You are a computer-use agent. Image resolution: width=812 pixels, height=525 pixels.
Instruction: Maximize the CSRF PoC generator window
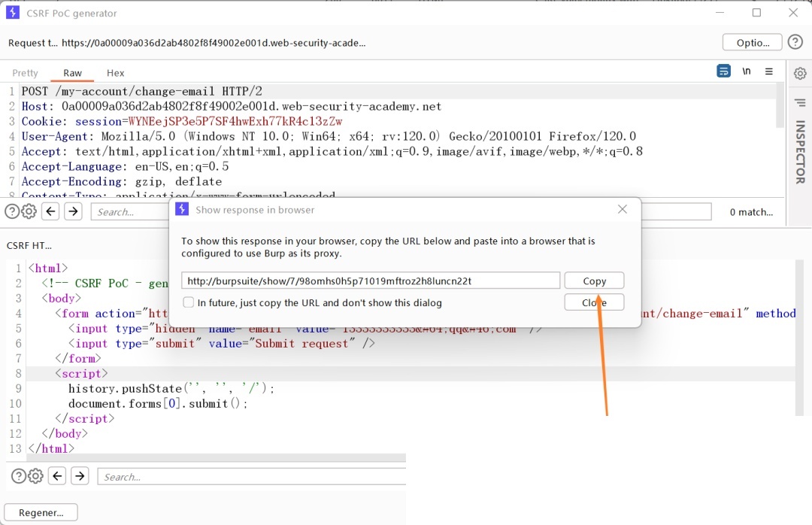756,13
